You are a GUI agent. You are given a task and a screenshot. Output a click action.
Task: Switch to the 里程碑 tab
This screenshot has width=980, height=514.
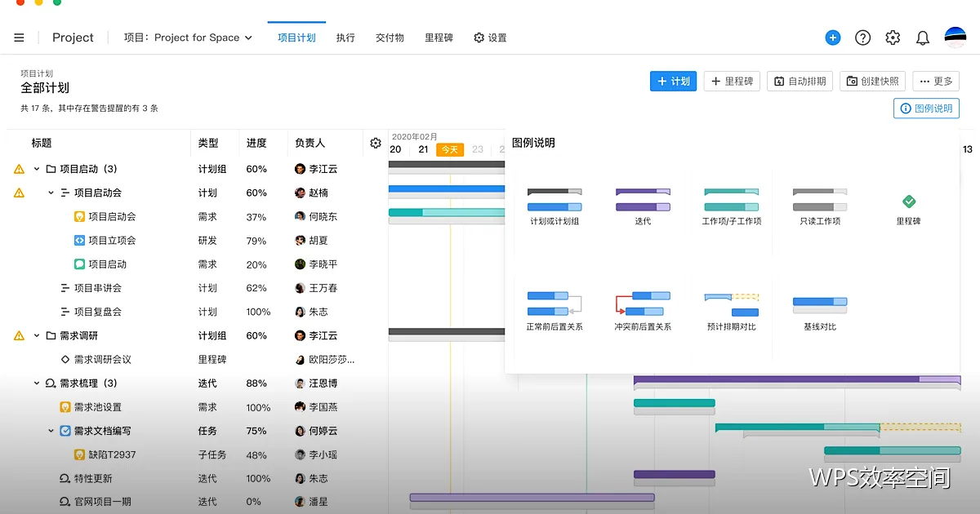[439, 38]
